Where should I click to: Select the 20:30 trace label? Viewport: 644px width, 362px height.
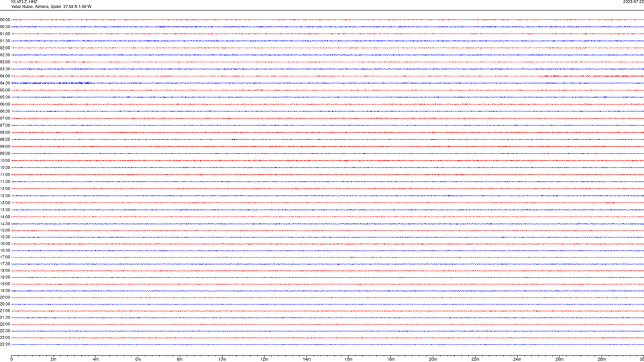(x=5, y=304)
